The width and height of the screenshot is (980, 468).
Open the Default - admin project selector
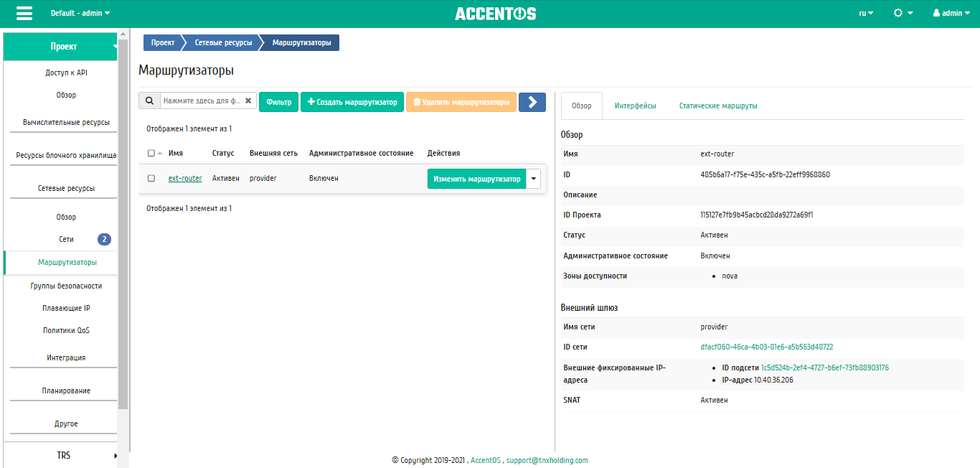click(x=80, y=13)
